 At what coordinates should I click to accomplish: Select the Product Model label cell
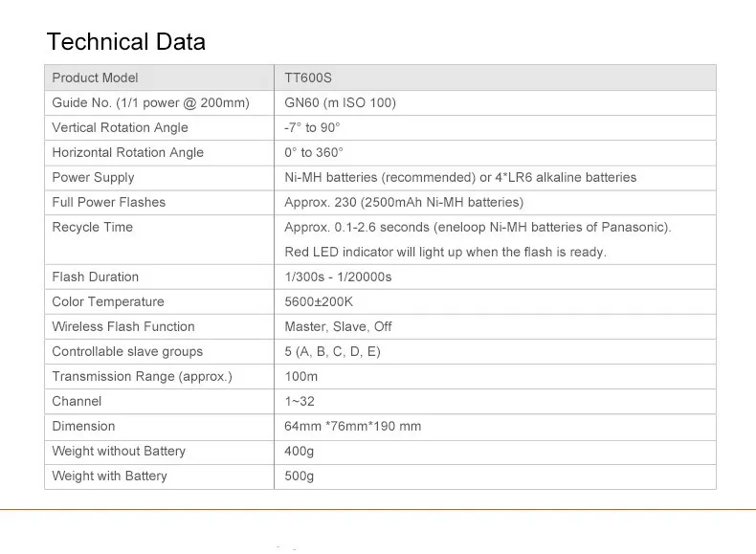tap(95, 78)
